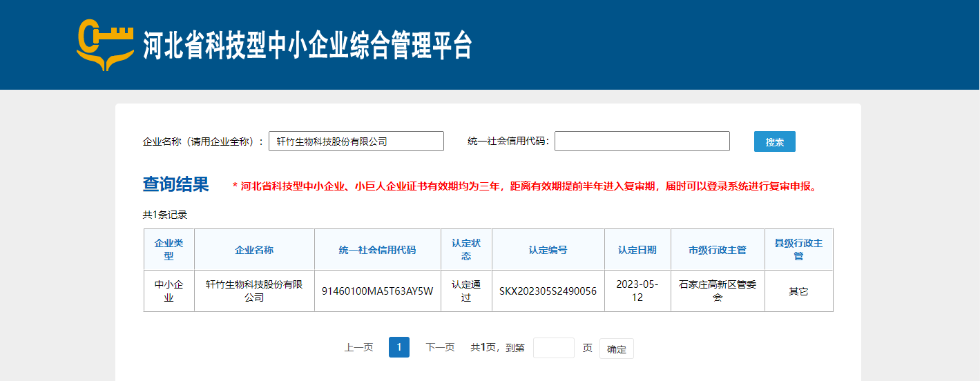
Task: Select company name cell 轩竹生物科技股份有限公司
Action: pyautogui.click(x=254, y=291)
